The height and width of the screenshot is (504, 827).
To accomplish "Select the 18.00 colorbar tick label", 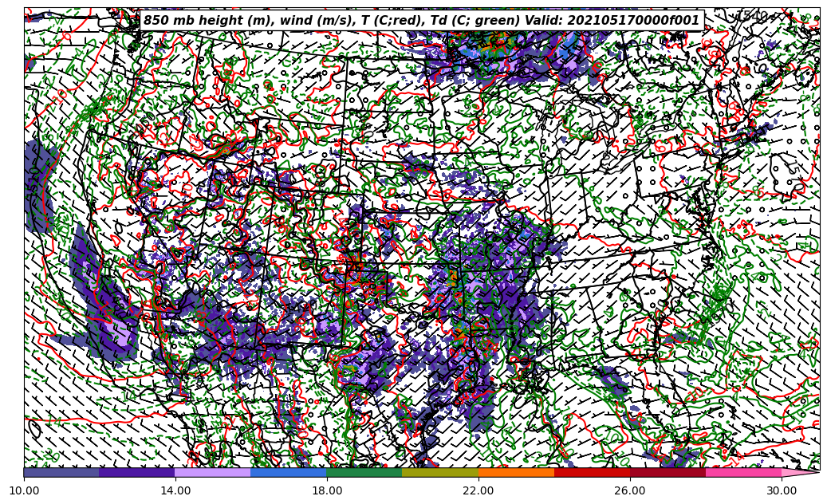I will point(327,490).
